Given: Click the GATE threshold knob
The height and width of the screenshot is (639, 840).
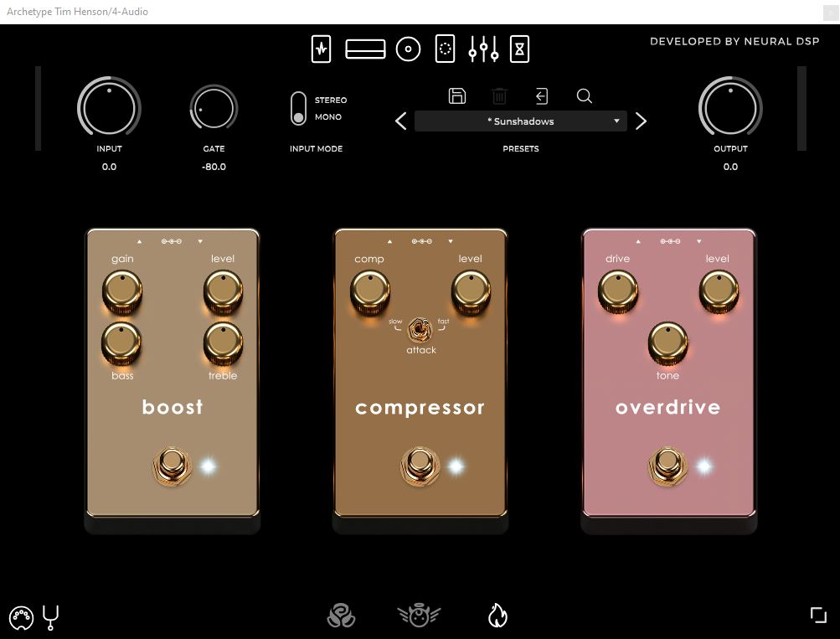Looking at the screenshot, I should tap(214, 108).
